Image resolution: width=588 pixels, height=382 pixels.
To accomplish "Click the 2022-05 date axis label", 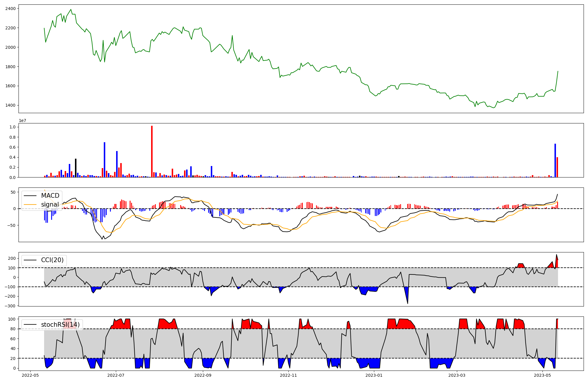I will coord(30,375).
